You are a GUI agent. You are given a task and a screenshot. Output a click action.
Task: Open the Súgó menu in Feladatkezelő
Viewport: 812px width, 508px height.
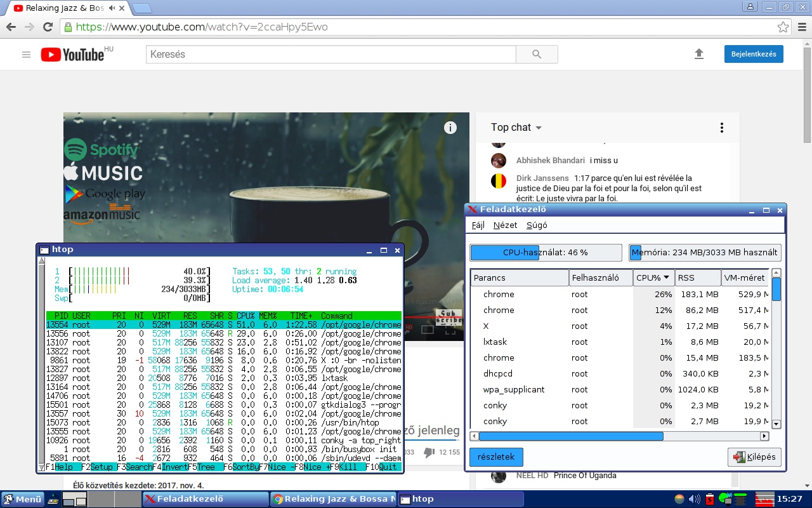click(537, 225)
